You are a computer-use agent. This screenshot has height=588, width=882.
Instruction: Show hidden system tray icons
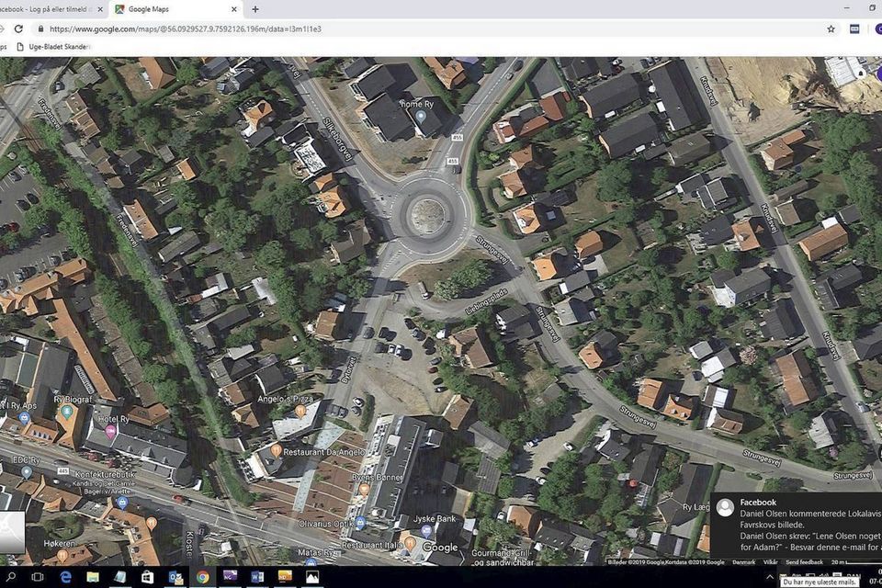[770, 577]
